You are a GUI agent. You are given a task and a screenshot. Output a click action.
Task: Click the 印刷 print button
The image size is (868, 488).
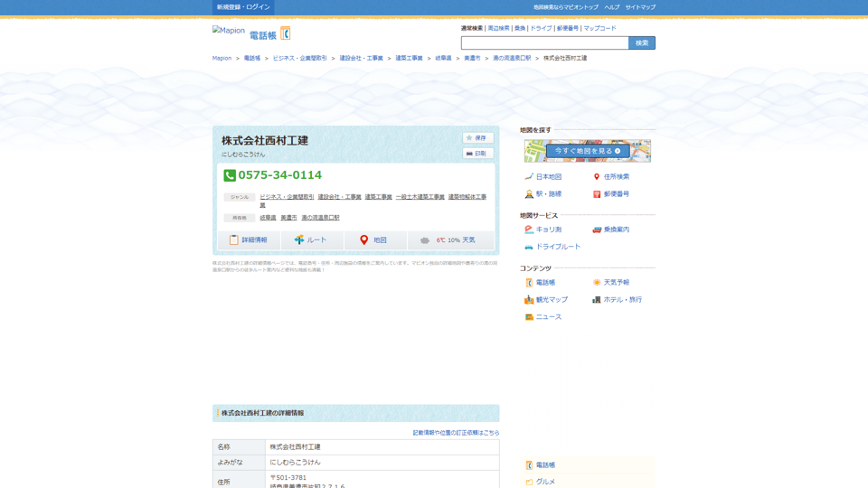(477, 154)
